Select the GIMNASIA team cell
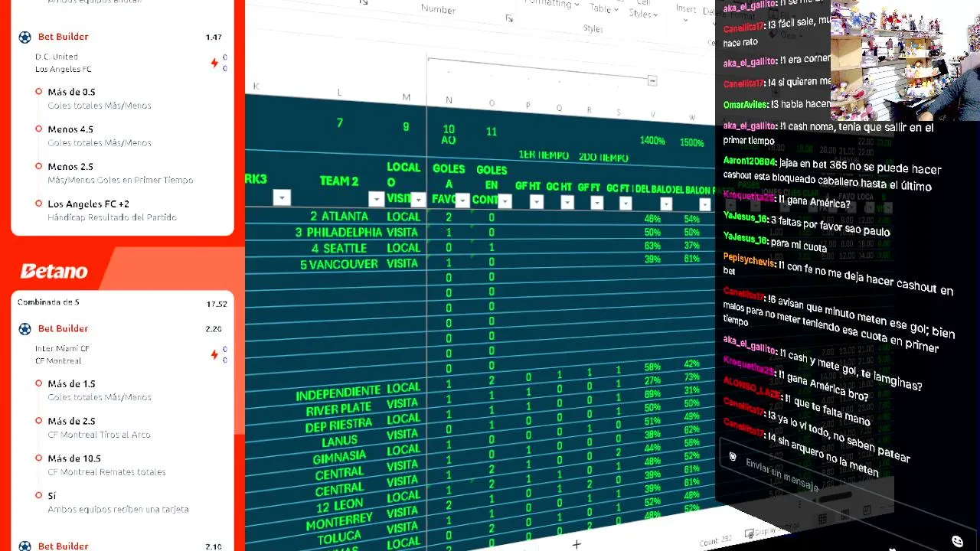The width and height of the screenshot is (980, 551). click(x=338, y=458)
